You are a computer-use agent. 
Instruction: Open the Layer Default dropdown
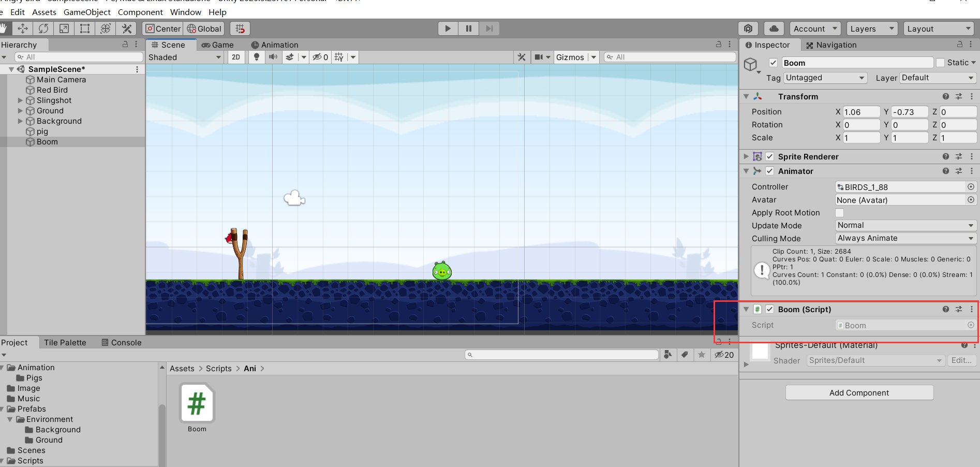pyautogui.click(x=938, y=78)
